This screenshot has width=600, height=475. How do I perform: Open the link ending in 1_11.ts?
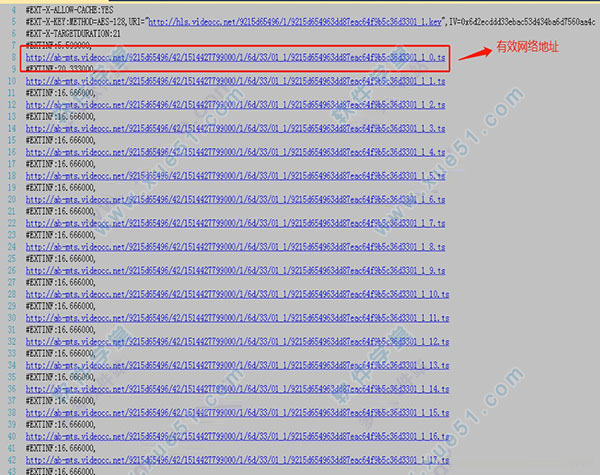pos(238,318)
